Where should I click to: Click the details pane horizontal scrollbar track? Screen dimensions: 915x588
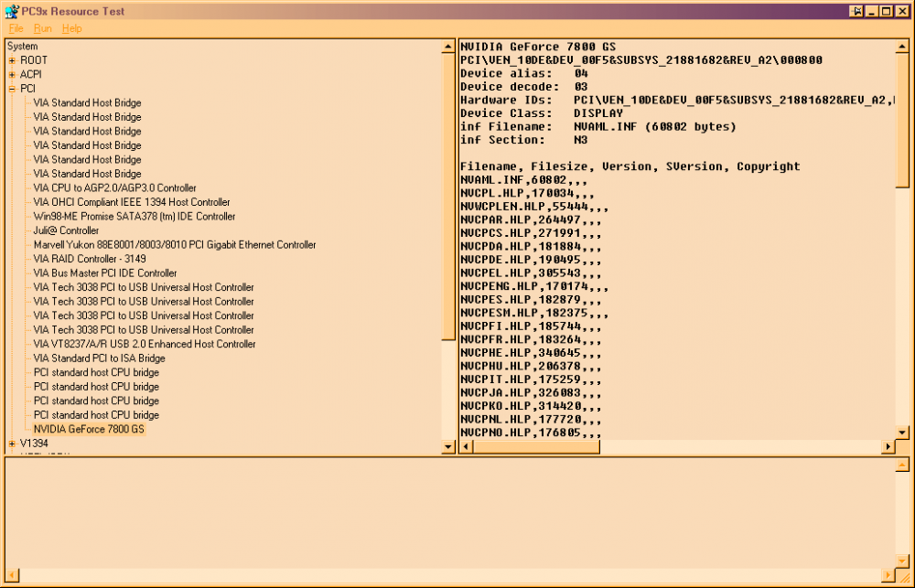click(x=677, y=446)
